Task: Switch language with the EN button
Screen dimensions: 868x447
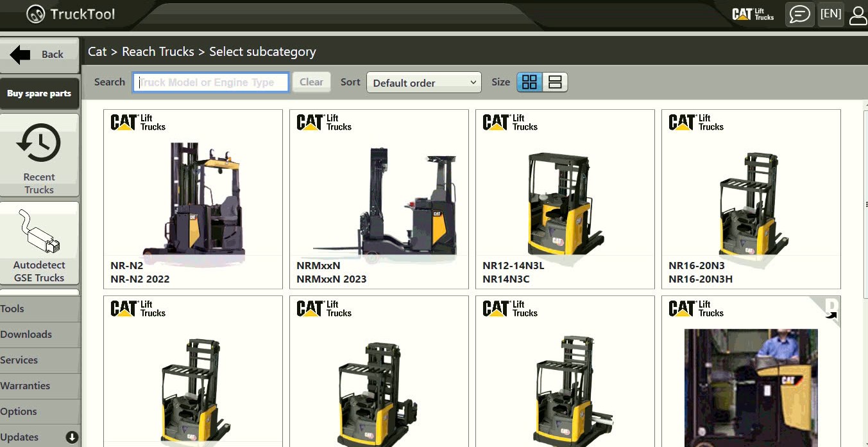Action: tap(831, 14)
